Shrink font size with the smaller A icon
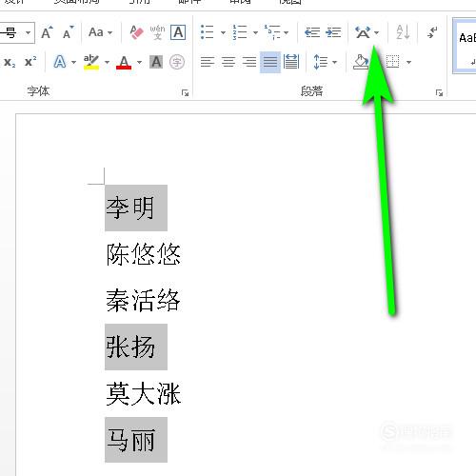This screenshot has height=476, width=476. (x=68, y=32)
